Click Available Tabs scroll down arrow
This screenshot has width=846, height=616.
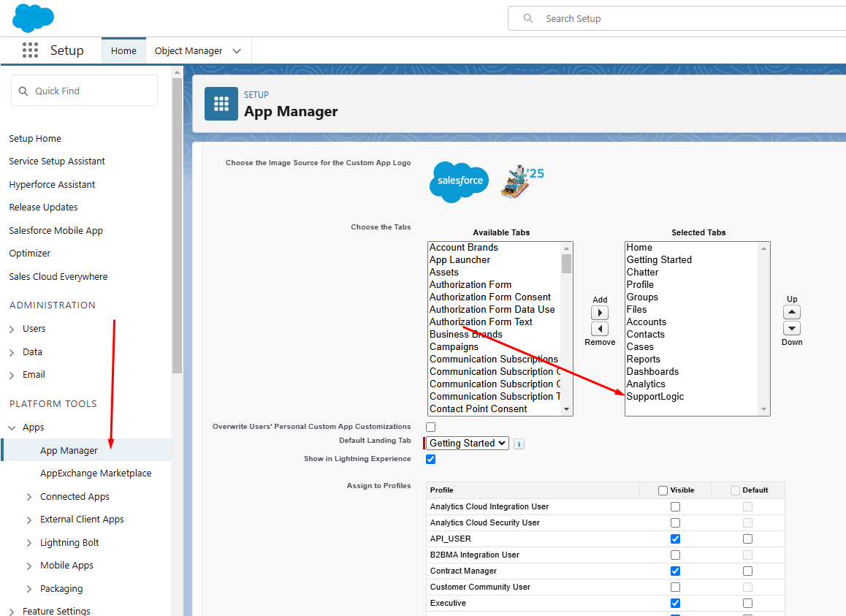566,409
